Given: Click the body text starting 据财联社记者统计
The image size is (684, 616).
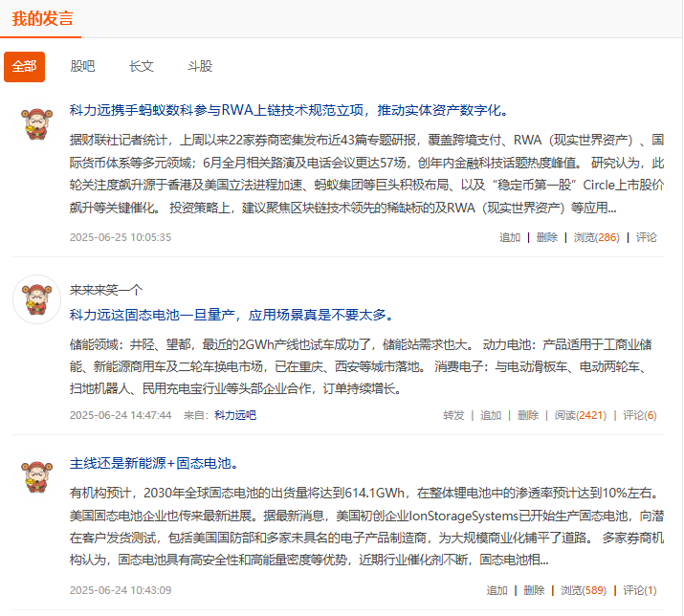Looking at the screenshot, I should pyautogui.click(x=366, y=174).
